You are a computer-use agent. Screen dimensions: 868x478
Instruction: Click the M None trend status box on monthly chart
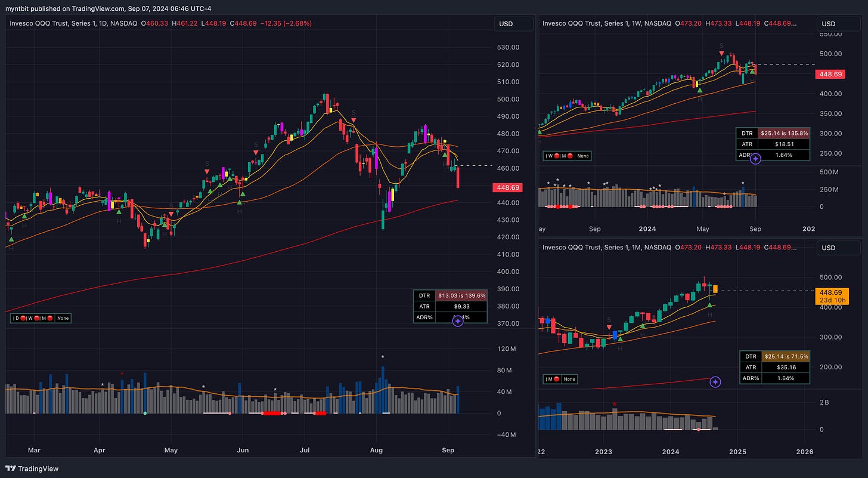pyautogui.click(x=560, y=379)
